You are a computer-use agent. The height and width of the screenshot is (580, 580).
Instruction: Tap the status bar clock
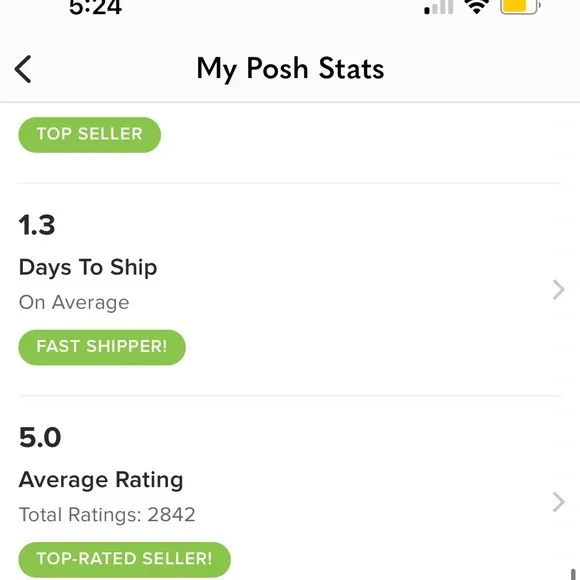[95, 7]
